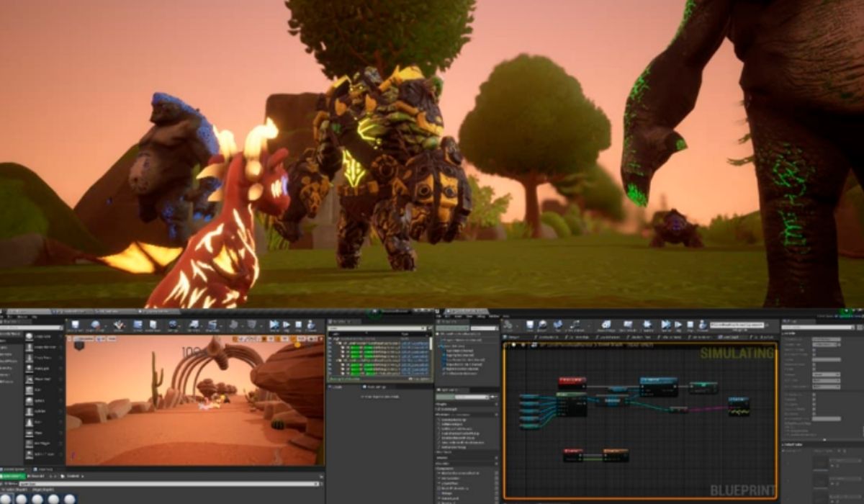The height and width of the screenshot is (504, 864).
Task: Select the Cube actor icon
Action: click(29, 389)
